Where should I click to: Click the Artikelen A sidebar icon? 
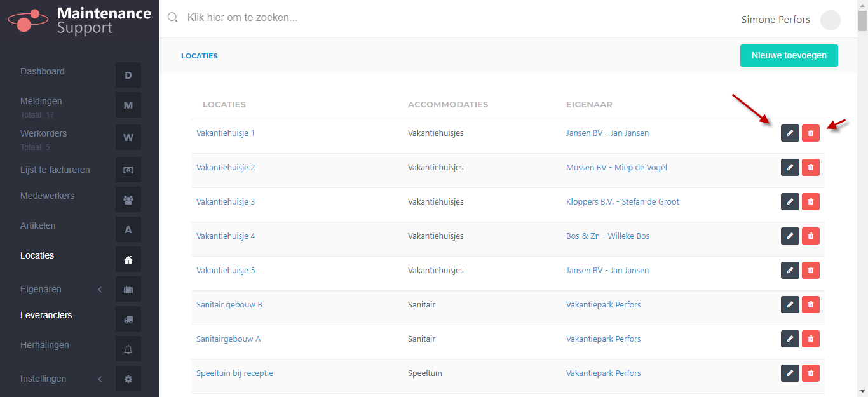pyautogui.click(x=128, y=229)
